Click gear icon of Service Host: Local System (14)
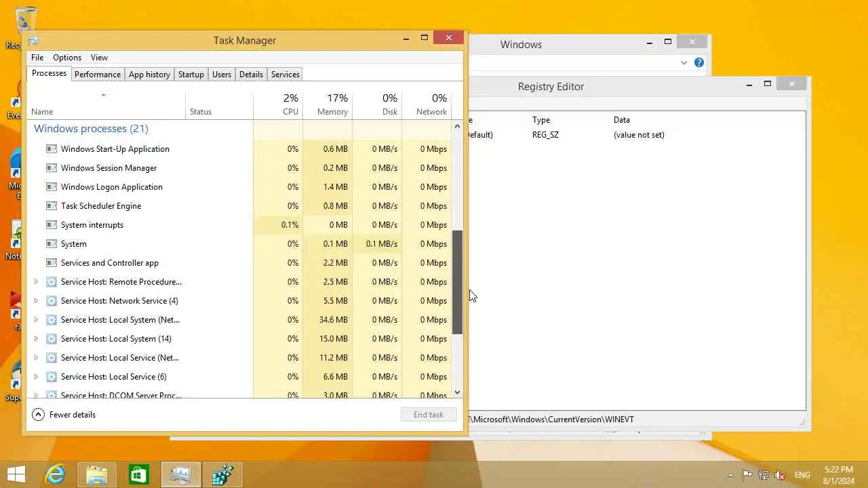 point(52,338)
